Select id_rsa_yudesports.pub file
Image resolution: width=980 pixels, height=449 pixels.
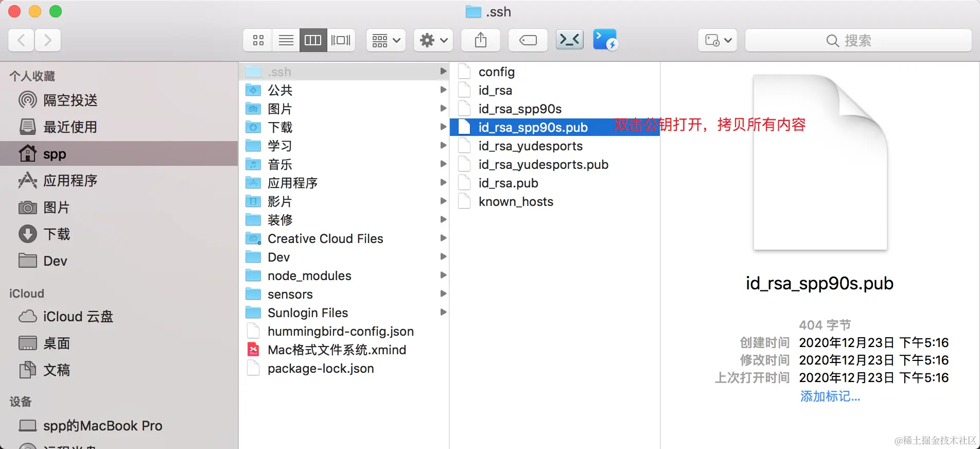(x=555, y=164)
